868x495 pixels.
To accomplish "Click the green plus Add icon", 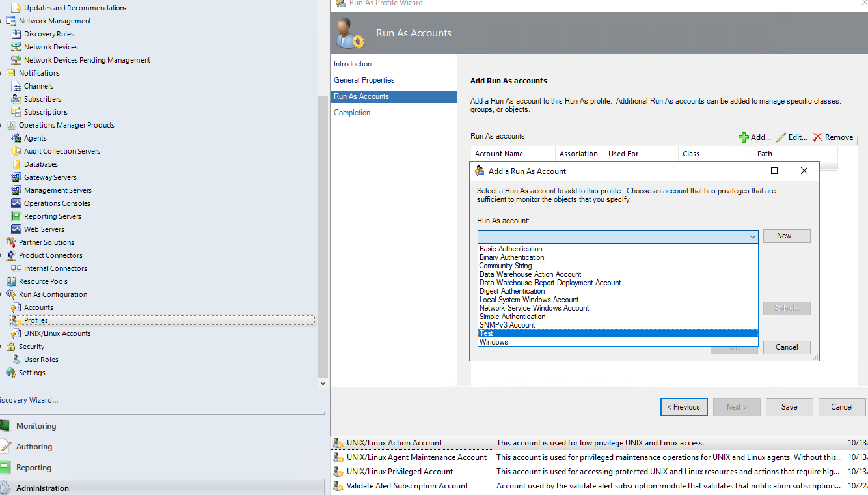I will (743, 137).
